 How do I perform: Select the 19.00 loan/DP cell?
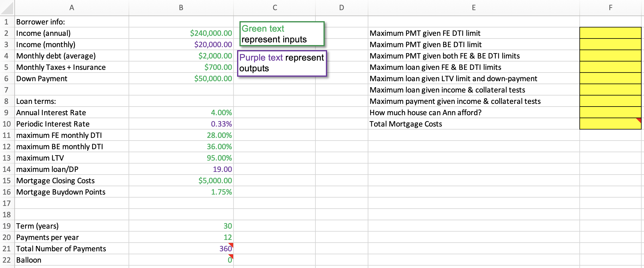click(181, 169)
